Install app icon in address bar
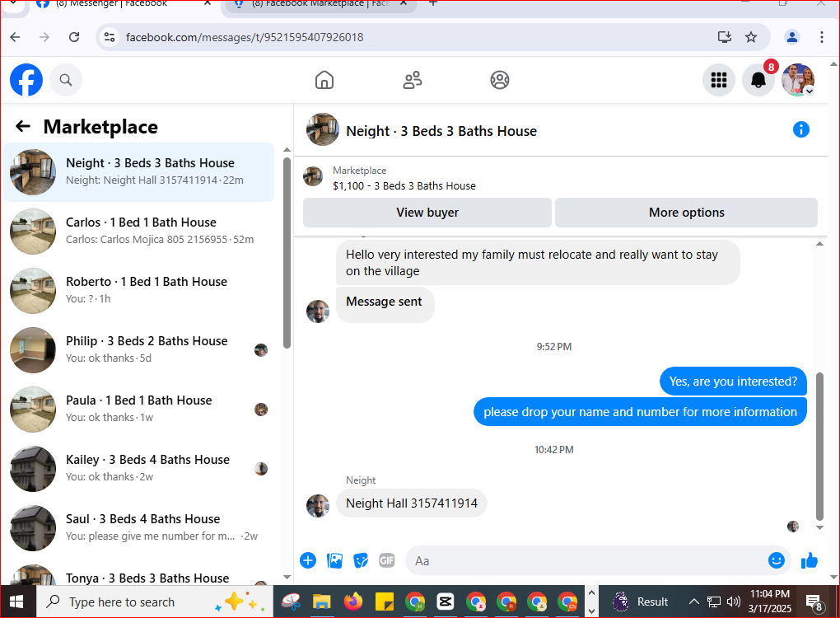 click(x=724, y=37)
